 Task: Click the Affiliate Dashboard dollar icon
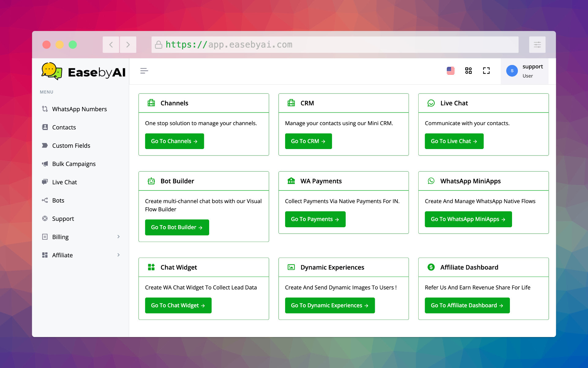coord(431,267)
